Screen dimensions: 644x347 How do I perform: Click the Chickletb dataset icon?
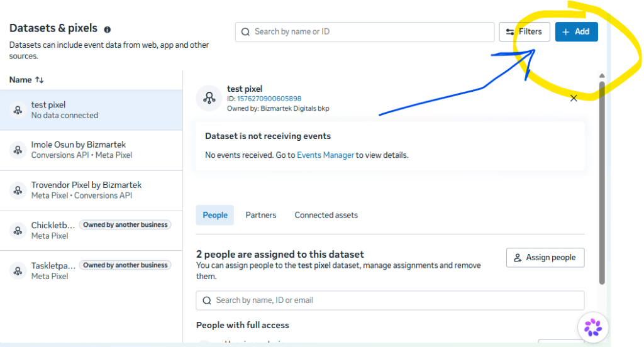pos(18,230)
